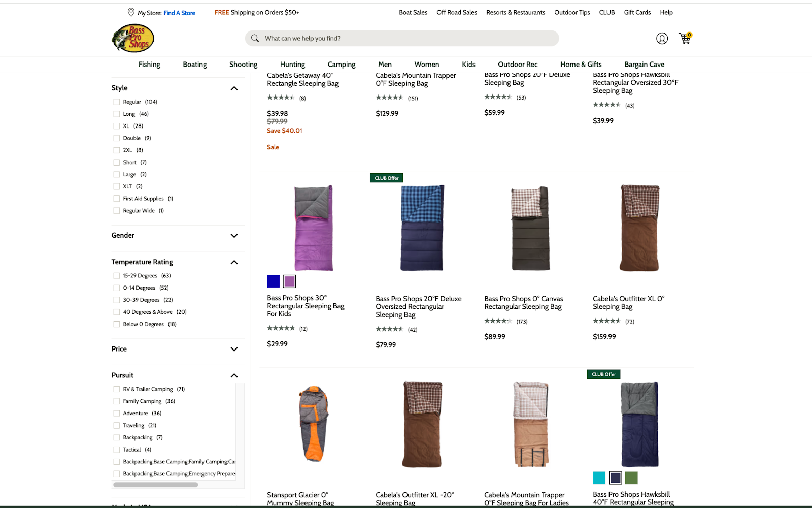Open Cabela's Outfitter XL 0° Sleeping Bag title
Image resolution: width=812 pixels, height=508 pixels.
(628, 303)
